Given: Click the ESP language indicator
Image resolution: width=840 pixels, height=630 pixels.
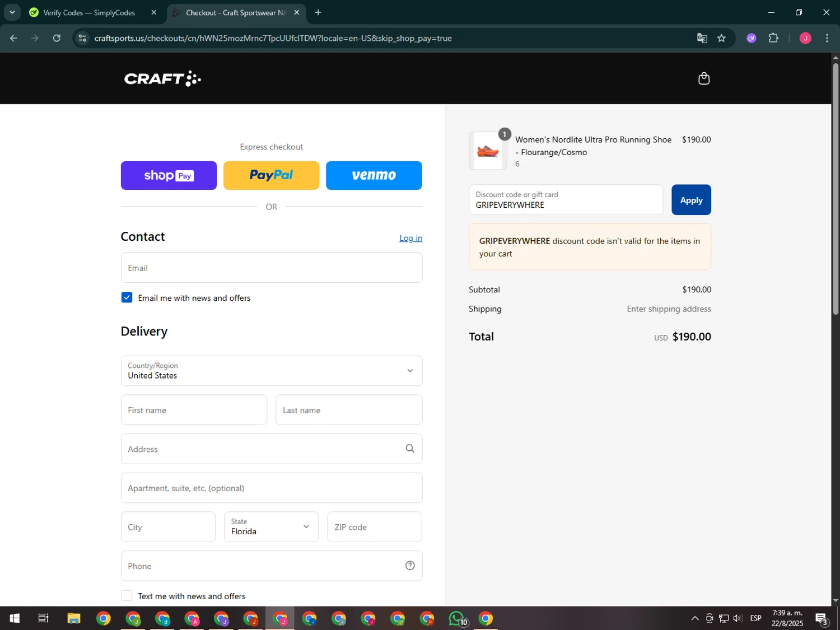Looking at the screenshot, I should click(x=755, y=618).
